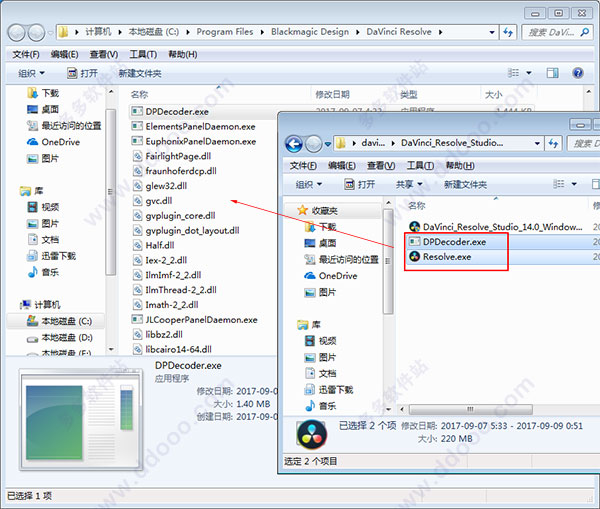Select fraunhoferdcp.dll file
The width and height of the screenshot is (600, 509).
[174, 171]
